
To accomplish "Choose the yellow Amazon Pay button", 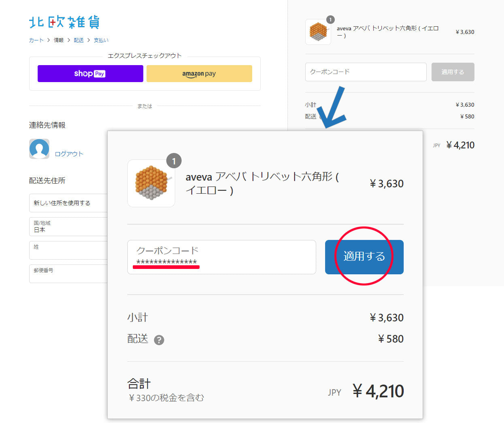I will (199, 74).
